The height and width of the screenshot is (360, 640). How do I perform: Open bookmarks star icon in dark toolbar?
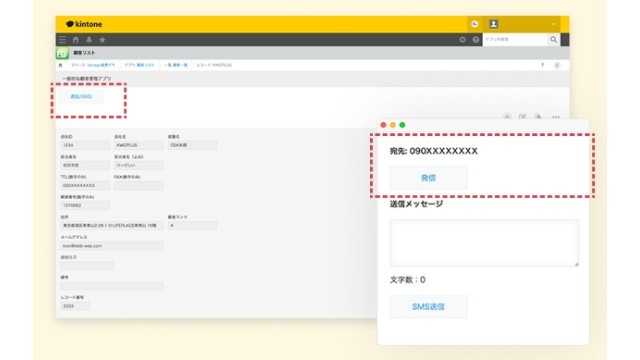tap(102, 40)
